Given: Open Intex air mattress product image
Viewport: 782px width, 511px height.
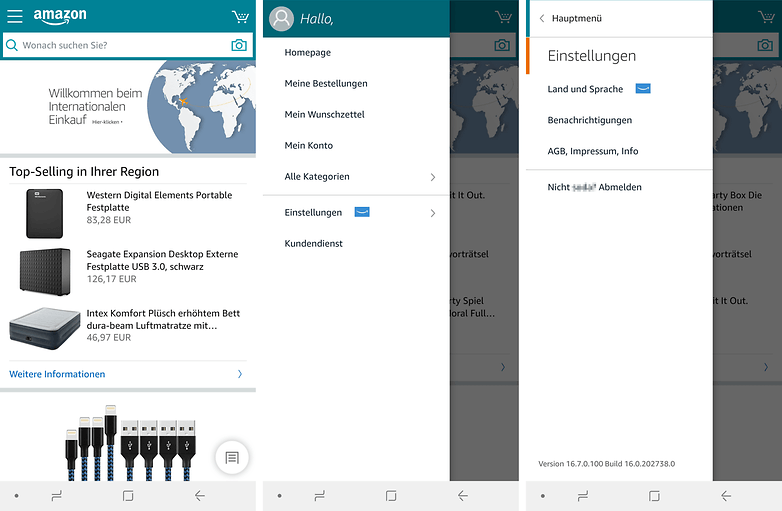Looking at the screenshot, I should coord(45,328).
